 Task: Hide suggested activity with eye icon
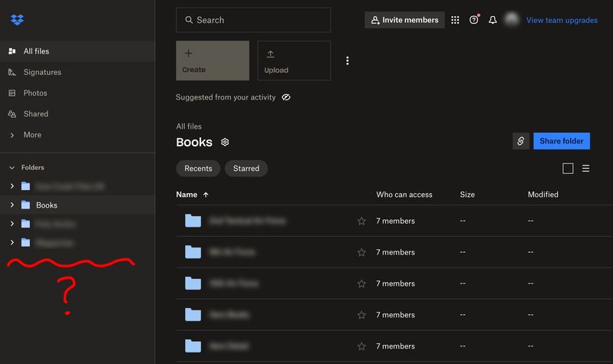(x=285, y=98)
